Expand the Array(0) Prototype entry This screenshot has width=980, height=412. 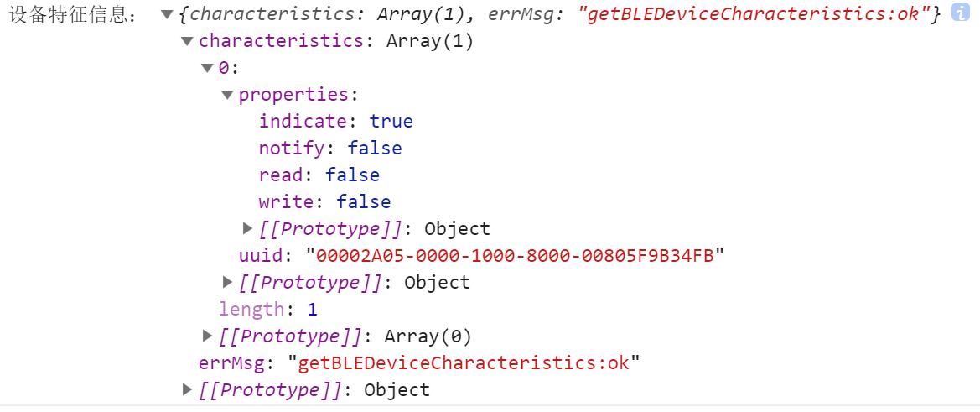(208, 336)
